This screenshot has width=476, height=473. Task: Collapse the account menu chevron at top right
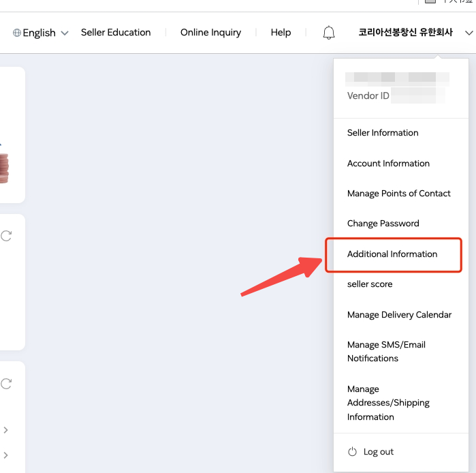(469, 33)
